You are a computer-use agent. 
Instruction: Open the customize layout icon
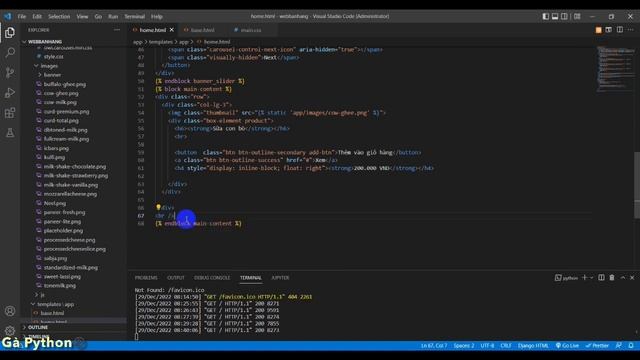[x=577, y=16]
